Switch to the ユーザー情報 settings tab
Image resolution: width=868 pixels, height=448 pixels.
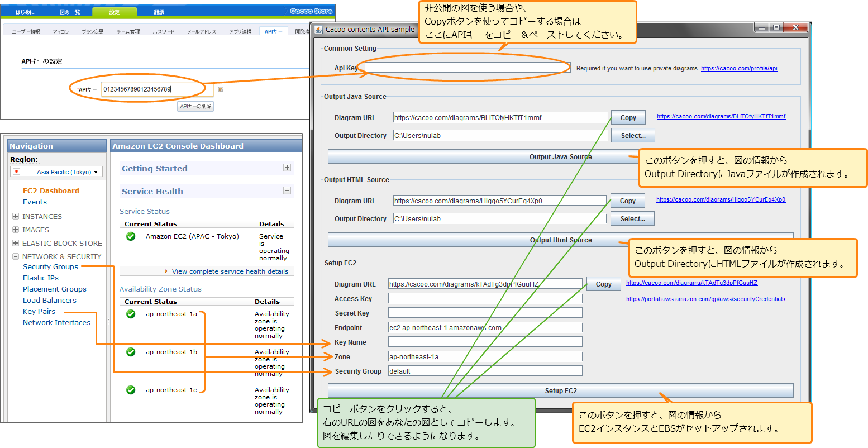(x=26, y=31)
